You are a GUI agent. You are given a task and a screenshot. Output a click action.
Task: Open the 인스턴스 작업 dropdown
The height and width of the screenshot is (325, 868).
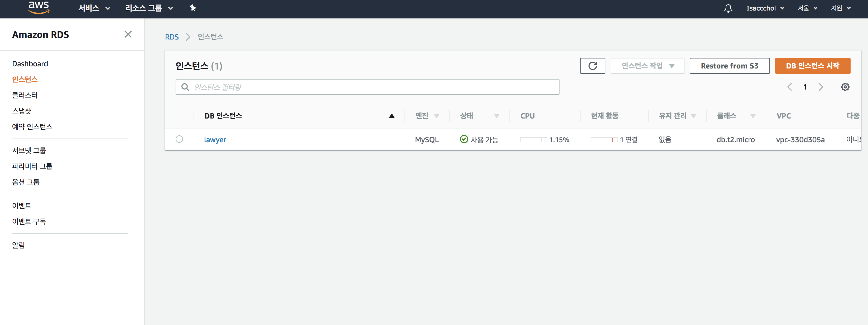click(647, 66)
